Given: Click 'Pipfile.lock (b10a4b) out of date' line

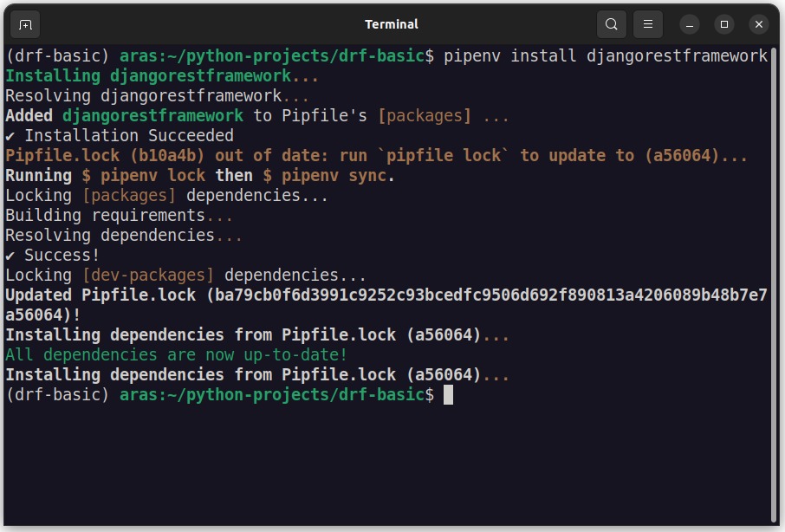Looking at the screenshot, I should tap(377, 156).
